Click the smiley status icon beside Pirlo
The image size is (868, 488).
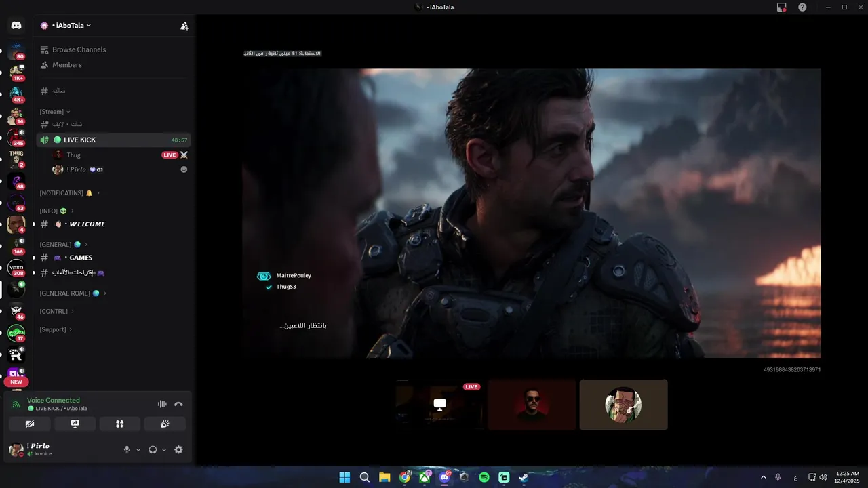click(x=184, y=169)
